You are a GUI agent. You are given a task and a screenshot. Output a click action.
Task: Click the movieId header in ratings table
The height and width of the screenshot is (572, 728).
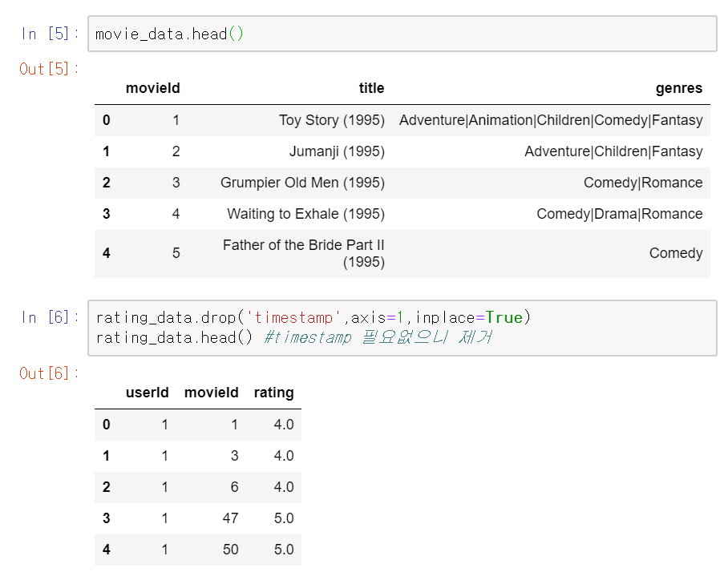(211, 393)
